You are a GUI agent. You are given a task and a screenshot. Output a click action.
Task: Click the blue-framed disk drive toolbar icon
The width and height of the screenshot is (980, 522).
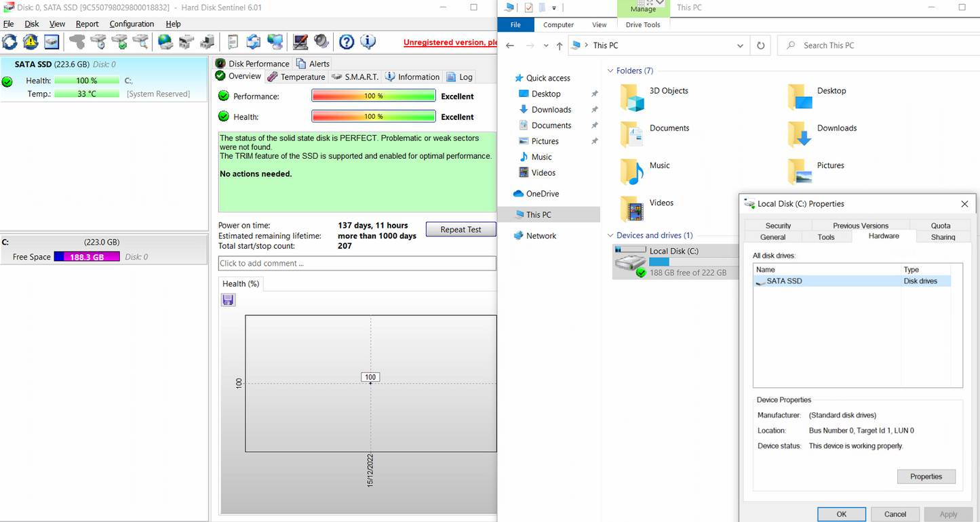pos(52,42)
